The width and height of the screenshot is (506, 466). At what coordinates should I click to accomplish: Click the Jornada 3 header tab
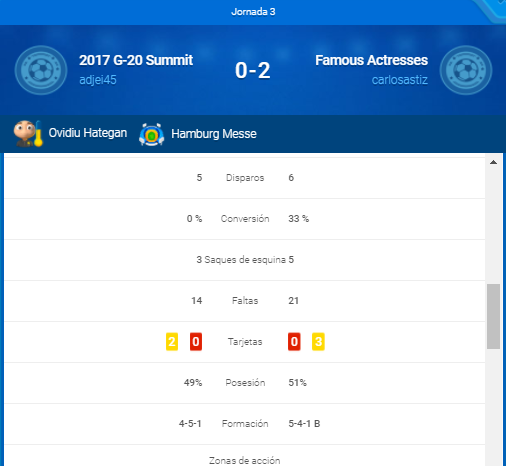tap(253, 12)
